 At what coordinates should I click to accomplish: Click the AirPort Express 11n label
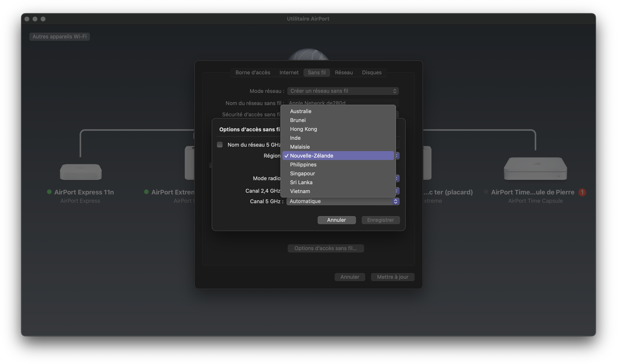84,192
